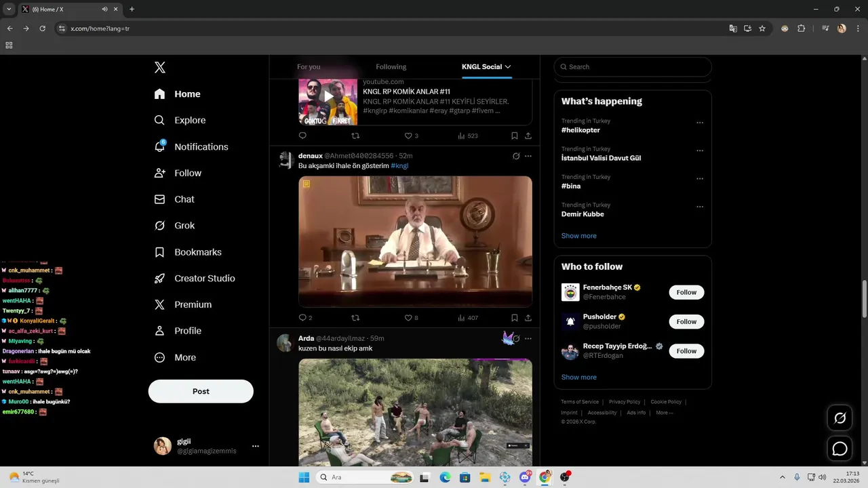
Task: Open the More menu in sidebar
Action: pos(175,357)
